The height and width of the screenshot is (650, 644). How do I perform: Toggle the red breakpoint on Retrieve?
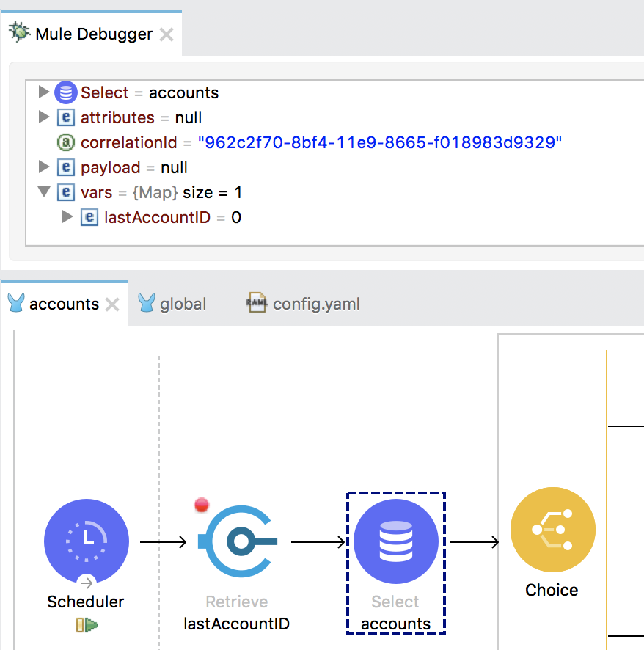click(202, 505)
